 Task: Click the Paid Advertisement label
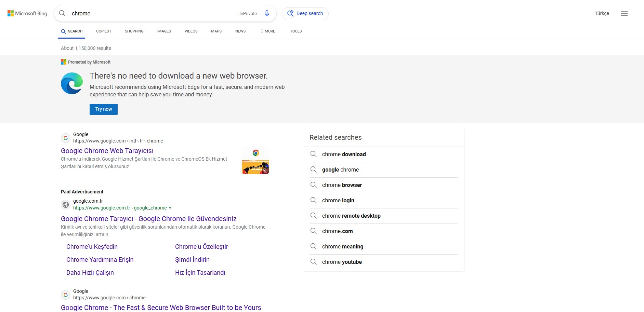point(82,192)
